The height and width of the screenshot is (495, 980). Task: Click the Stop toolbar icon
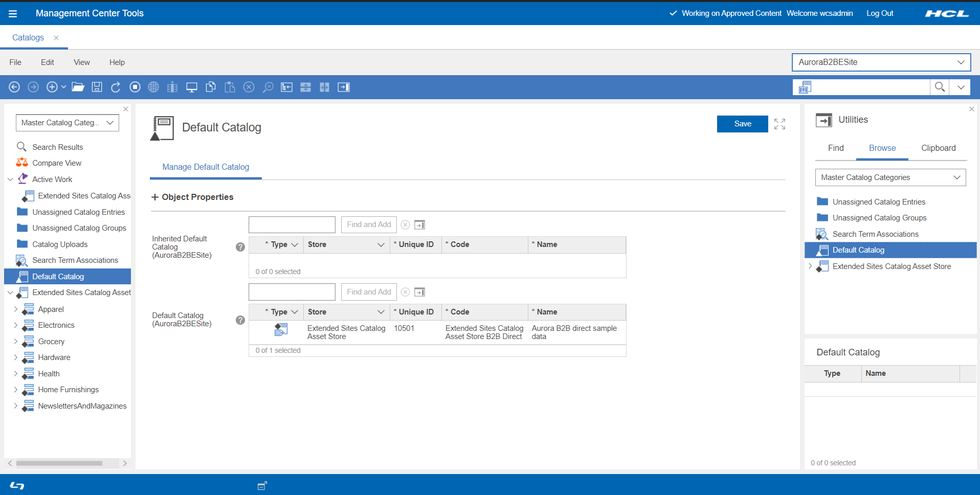point(135,87)
